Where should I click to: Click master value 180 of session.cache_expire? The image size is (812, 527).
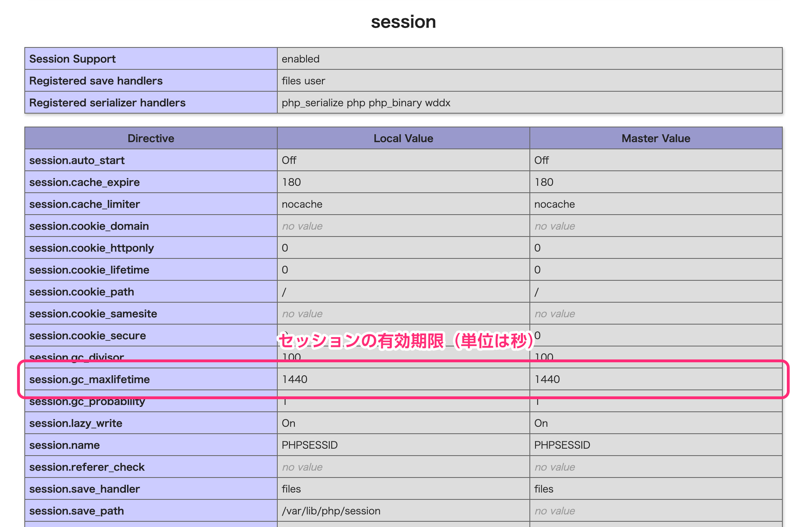pyautogui.click(x=544, y=182)
